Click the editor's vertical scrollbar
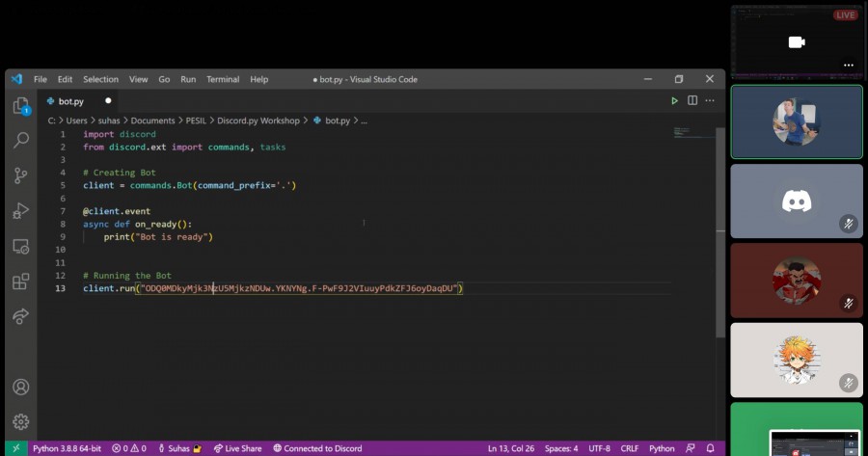This screenshot has height=456, width=868. 720,231
